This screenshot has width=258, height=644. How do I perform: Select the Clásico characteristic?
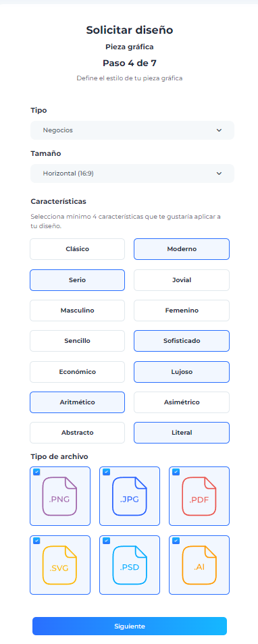coord(77,249)
